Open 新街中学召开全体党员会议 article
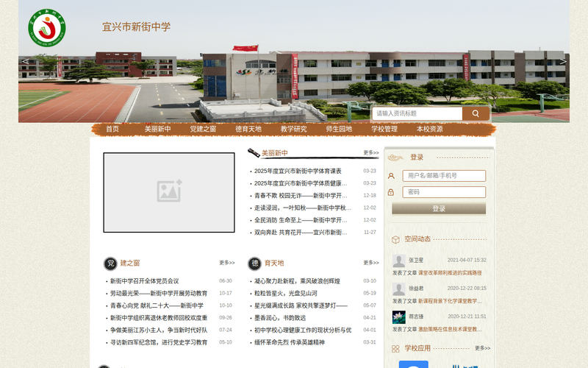Image resolution: width=588 pixels, height=368 pixels. (144, 281)
